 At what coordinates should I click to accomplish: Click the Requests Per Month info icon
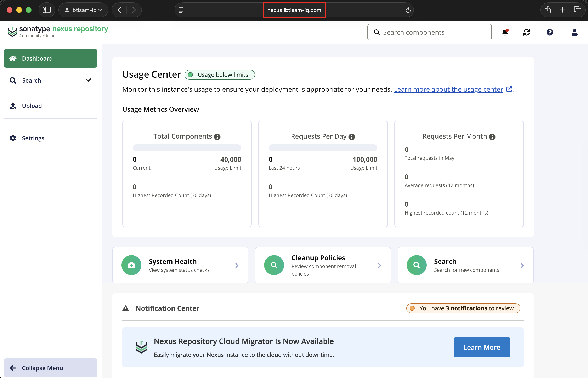[492, 137]
